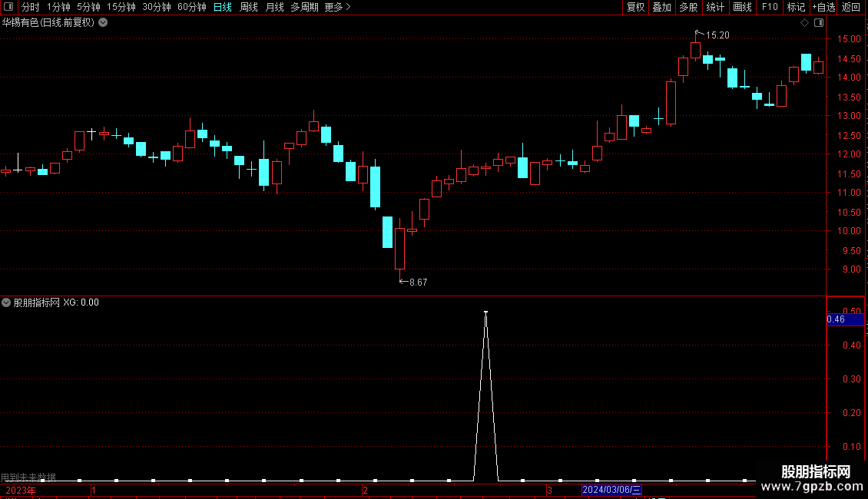Click the month 3 timeline marker
Image resolution: width=868 pixels, height=499 pixels.
549,490
